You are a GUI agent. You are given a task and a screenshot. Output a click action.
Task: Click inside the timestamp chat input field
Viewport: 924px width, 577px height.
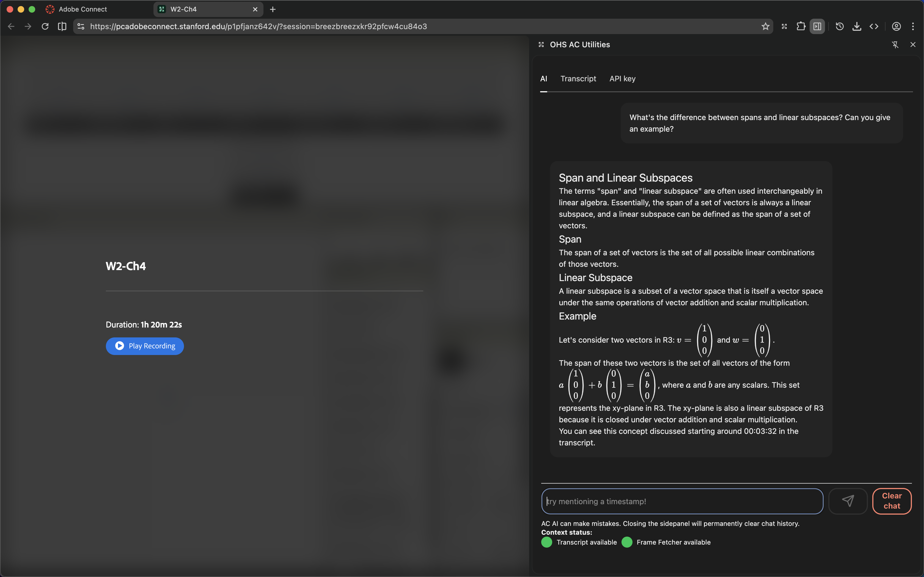[681, 501]
